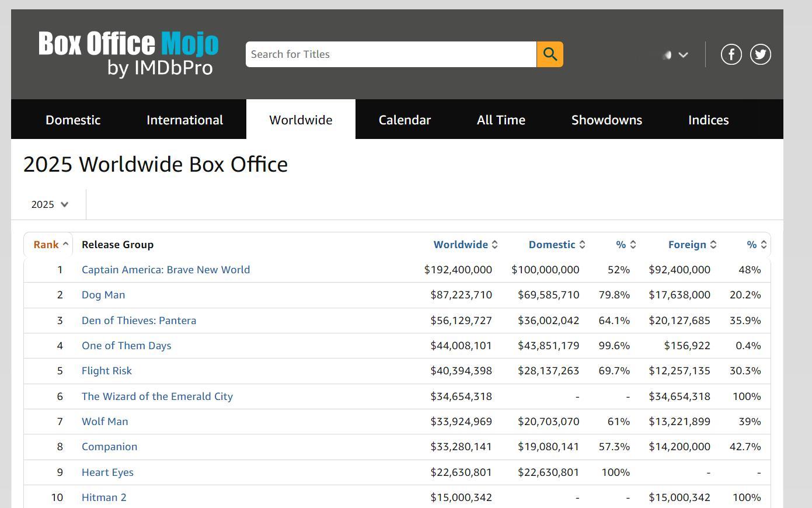Sort table by Rank column
The width and height of the screenshot is (812, 508).
(x=51, y=245)
